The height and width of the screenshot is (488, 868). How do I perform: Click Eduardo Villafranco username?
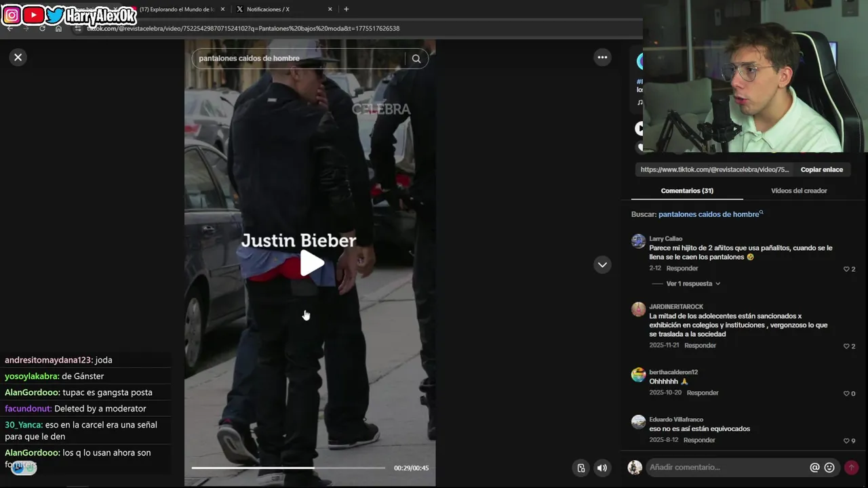click(x=676, y=420)
